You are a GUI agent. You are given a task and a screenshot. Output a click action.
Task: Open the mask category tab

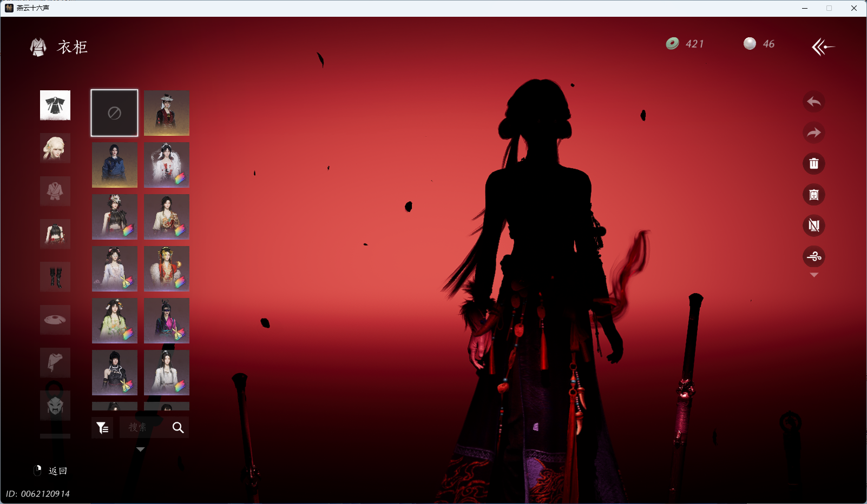[55, 406]
